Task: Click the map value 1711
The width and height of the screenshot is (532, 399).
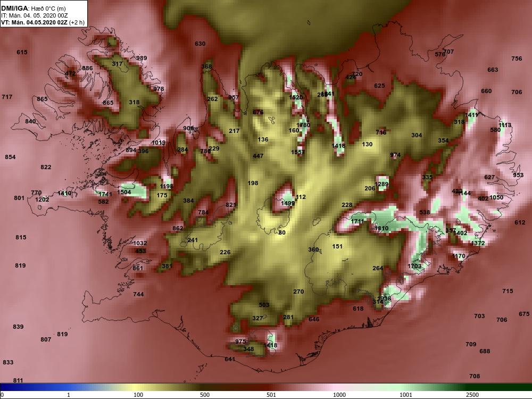Action: 358,221
